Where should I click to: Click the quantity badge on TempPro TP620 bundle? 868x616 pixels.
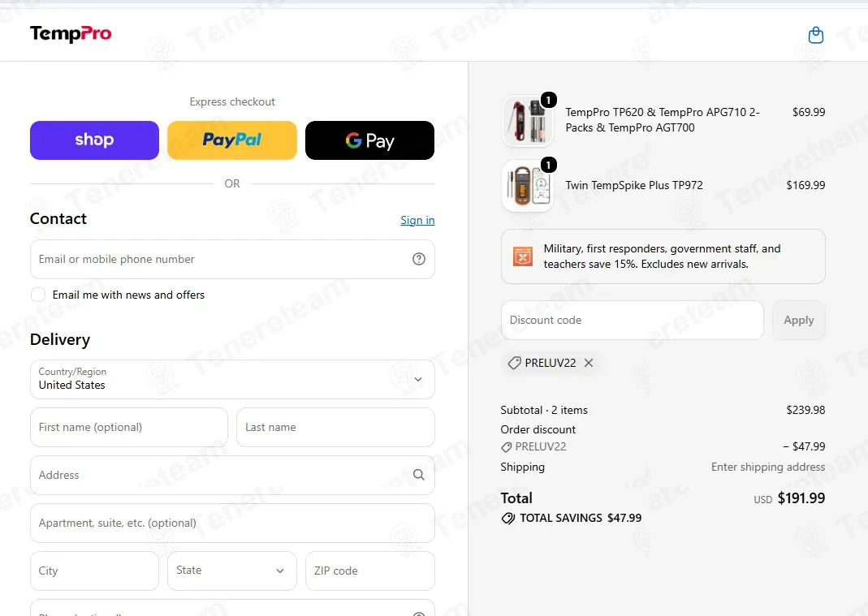click(548, 100)
